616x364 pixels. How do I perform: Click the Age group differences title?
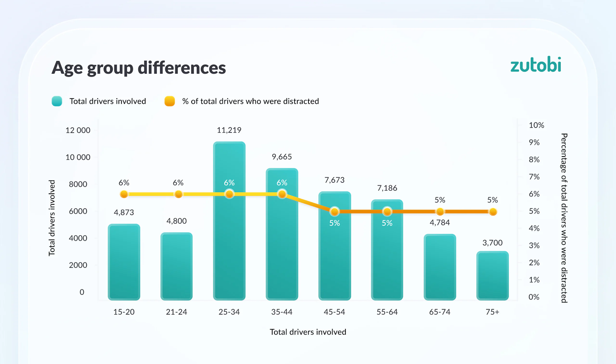point(139,68)
